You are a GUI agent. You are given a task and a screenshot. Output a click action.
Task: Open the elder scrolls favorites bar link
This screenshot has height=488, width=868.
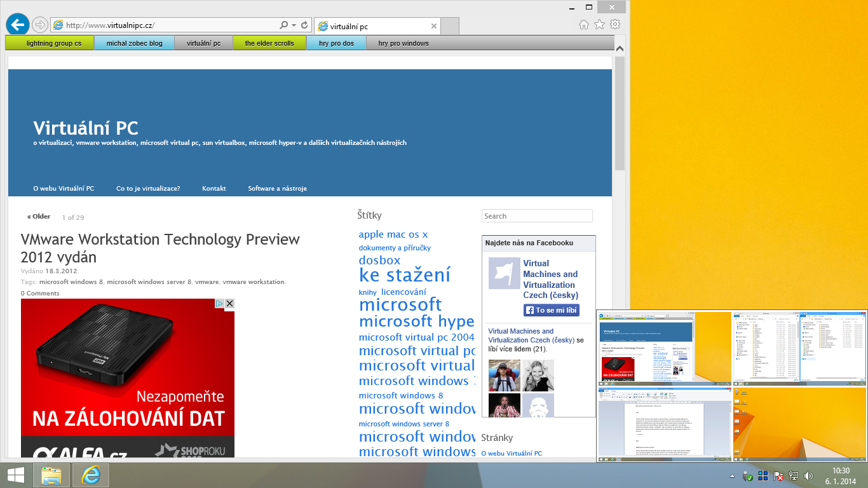(269, 43)
